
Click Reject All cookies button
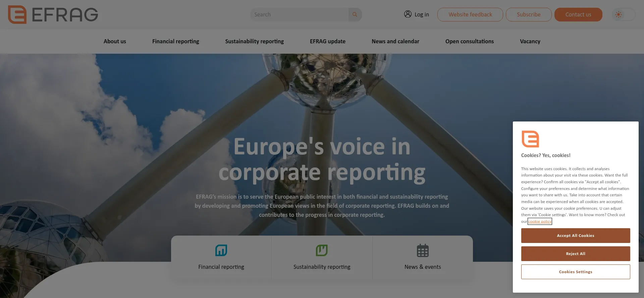(x=576, y=254)
